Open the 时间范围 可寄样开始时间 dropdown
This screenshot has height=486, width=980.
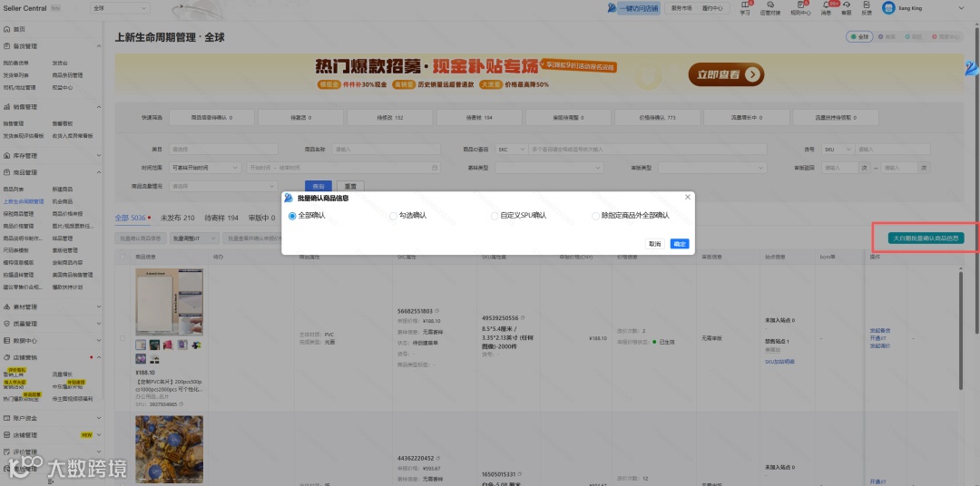coord(206,168)
